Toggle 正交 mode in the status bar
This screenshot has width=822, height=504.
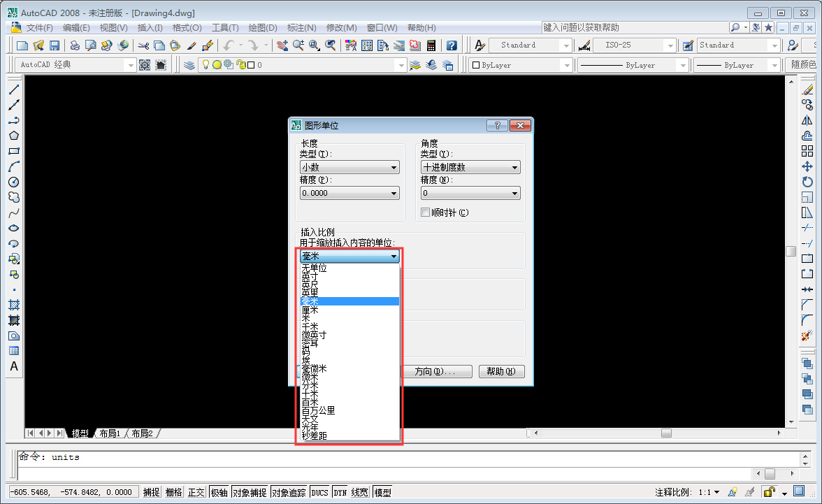point(196,491)
